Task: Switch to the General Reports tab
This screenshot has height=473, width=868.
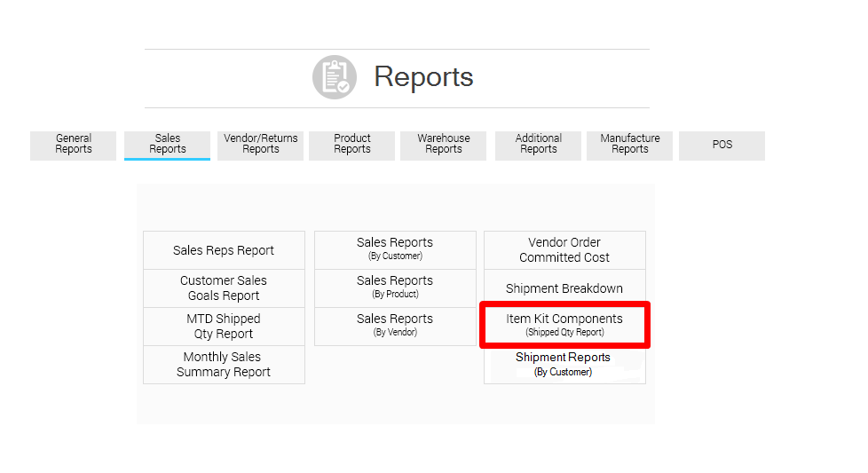Action: coord(74,145)
